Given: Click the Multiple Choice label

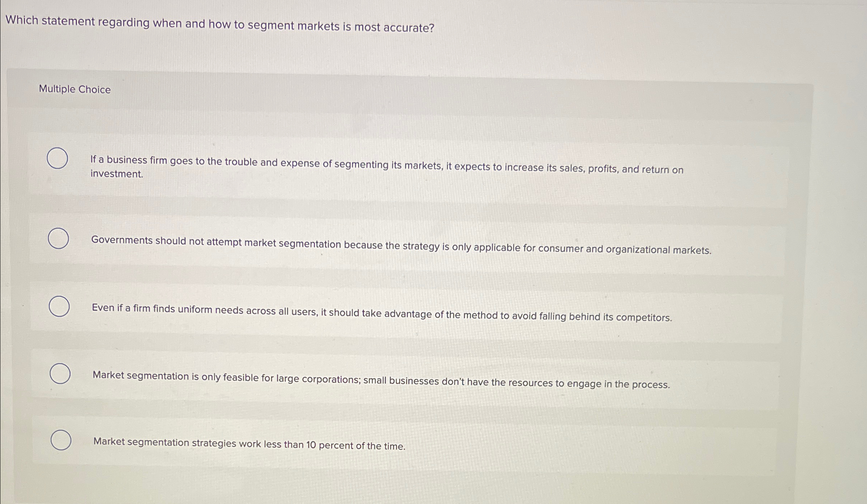Looking at the screenshot, I should tap(74, 89).
